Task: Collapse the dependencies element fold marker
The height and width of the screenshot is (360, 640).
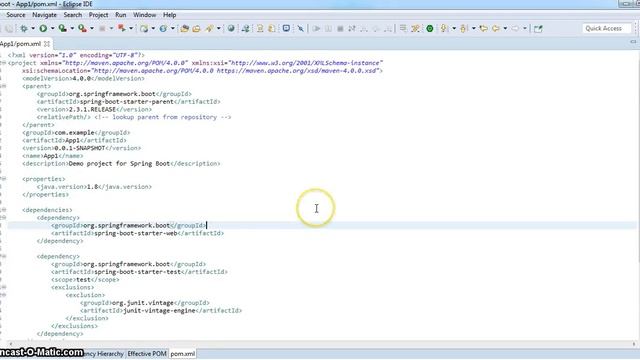Action: point(3,210)
